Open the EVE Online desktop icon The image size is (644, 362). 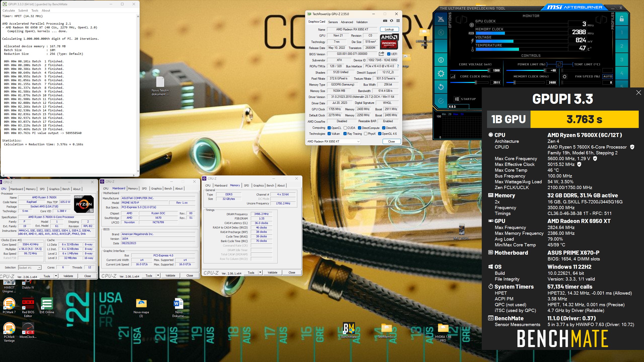[47, 305]
